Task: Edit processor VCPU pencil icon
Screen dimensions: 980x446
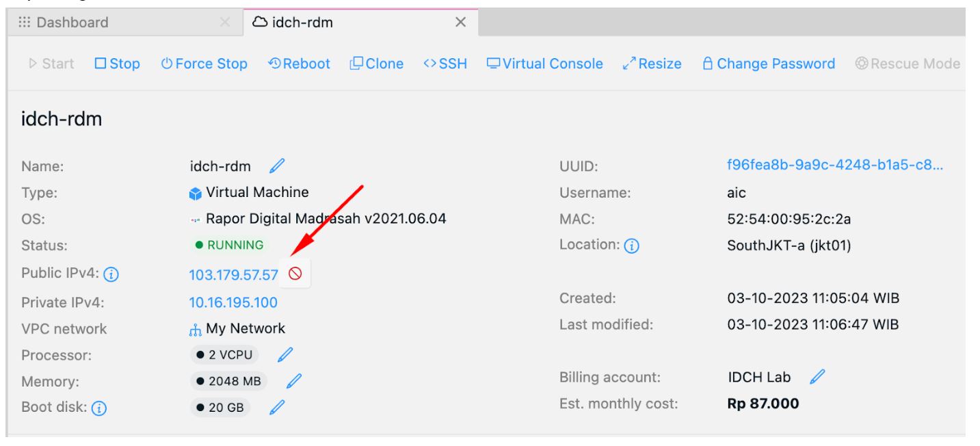Action: (x=285, y=354)
